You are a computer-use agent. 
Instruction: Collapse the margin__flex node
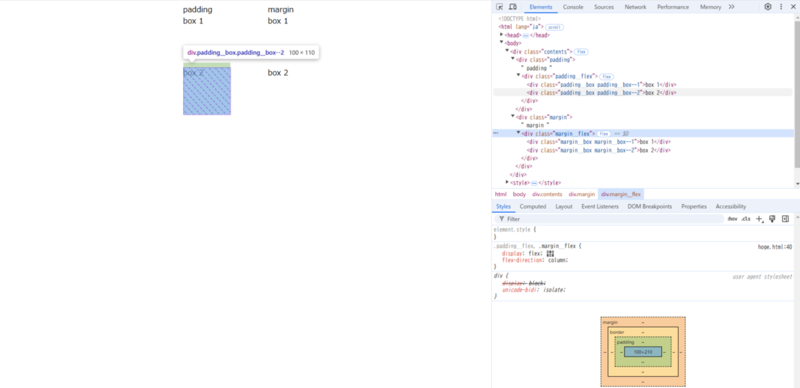point(518,133)
